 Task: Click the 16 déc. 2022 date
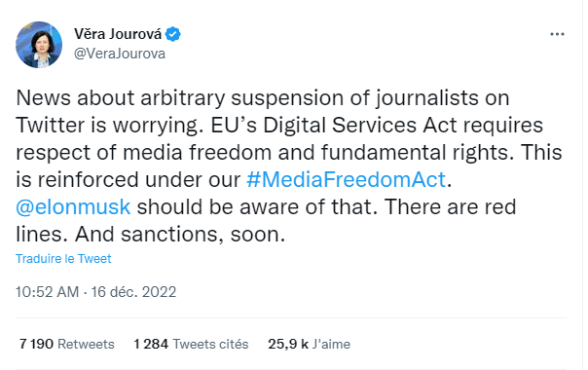click(133, 292)
